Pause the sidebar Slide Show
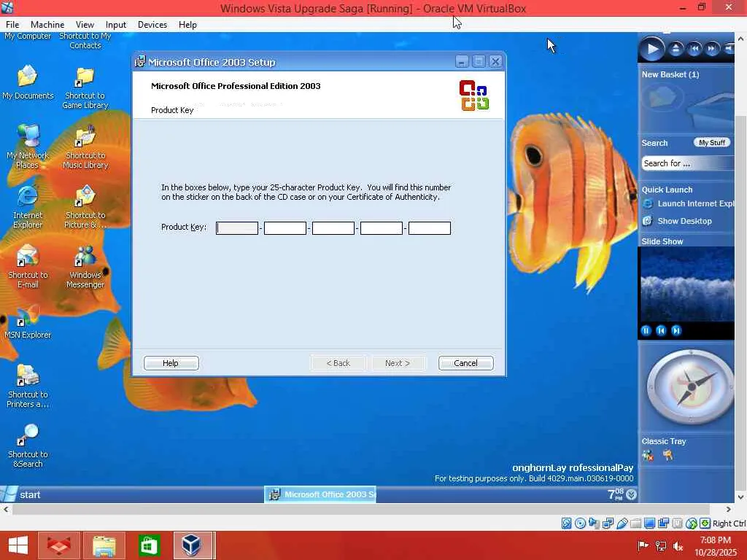The height and width of the screenshot is (560, 747). click(x=646, y=330)
